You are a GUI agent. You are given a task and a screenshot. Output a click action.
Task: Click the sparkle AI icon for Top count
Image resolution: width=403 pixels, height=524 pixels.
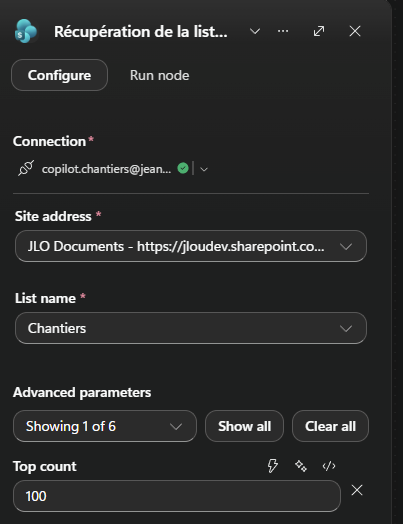(301, 466)
